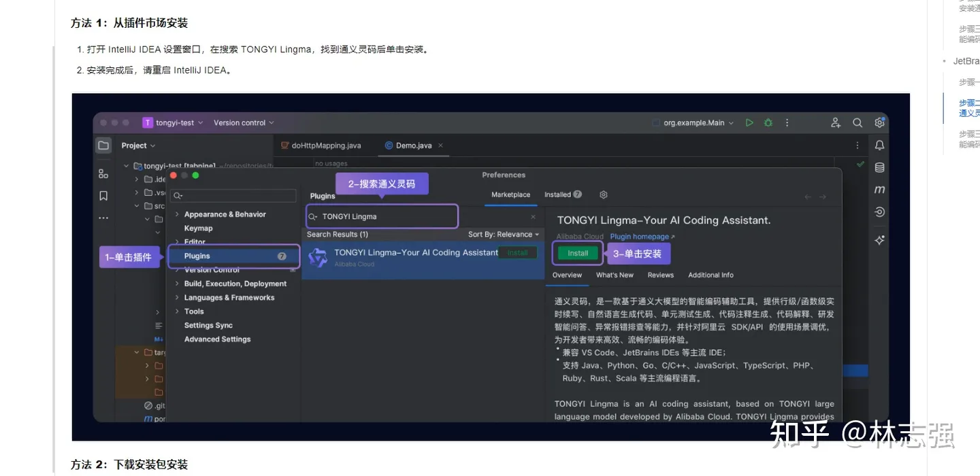
Task: Run org.example.Main with the green play icon
Action: coord(749,123)
